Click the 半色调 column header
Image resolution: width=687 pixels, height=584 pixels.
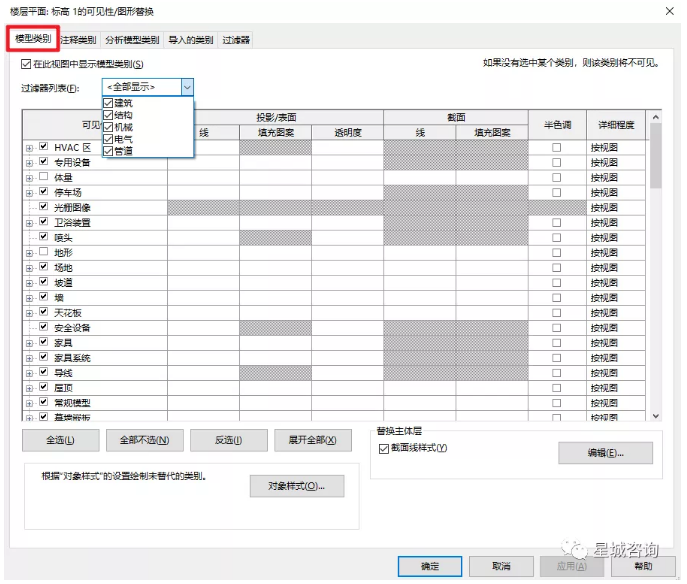pyautogui.click(x=557, y=125)
